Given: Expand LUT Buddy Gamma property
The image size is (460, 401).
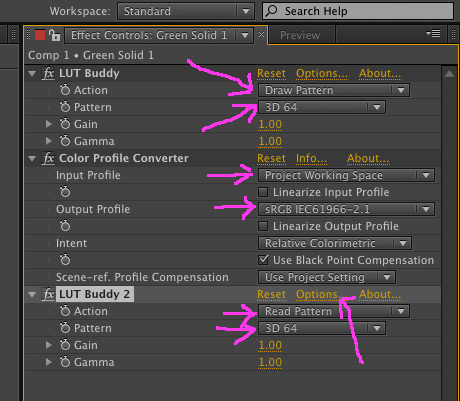Looking at the screenshot, I should (49, 141).
